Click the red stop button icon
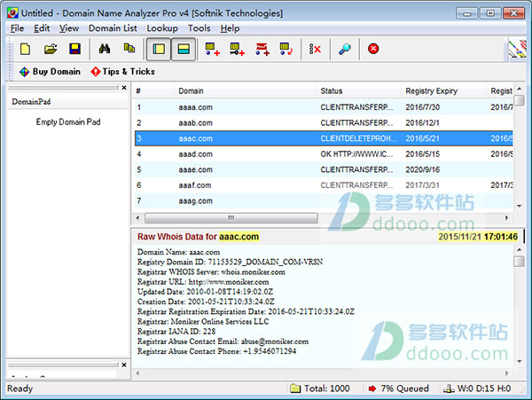Screen dimensions: 532x400 tap(373, 49)
